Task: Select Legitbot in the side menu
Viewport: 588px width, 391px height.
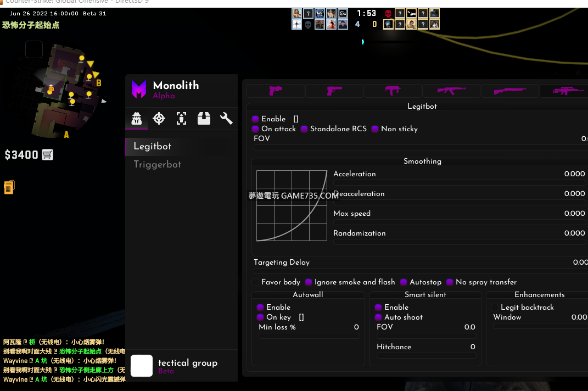Action: (x=153, y=147)
